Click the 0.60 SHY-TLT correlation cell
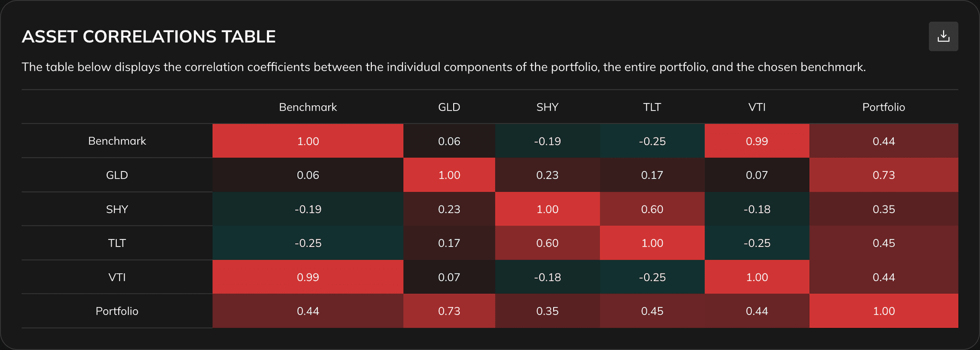The width and height of the screenshot is (980, 350). point(652,209)
